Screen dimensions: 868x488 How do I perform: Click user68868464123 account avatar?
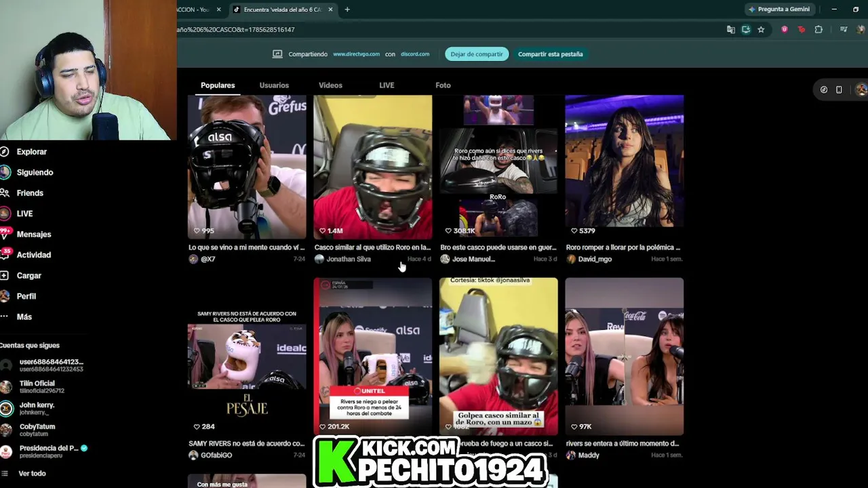click(6, 365)
